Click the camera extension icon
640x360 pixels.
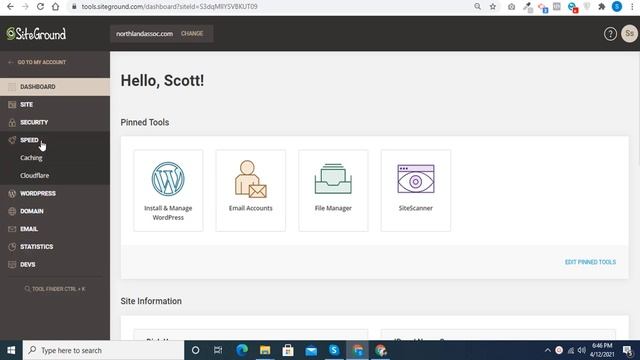pos(511,7)
